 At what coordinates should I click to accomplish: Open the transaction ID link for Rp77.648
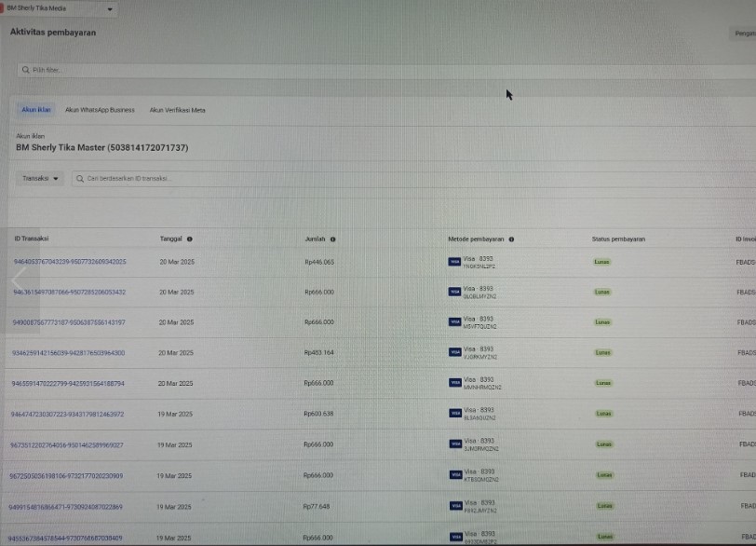[x=65, y=507]
